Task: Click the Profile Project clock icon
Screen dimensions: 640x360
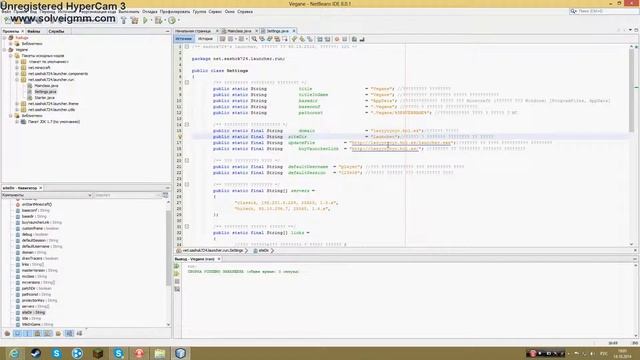Action: coord(172,20)
